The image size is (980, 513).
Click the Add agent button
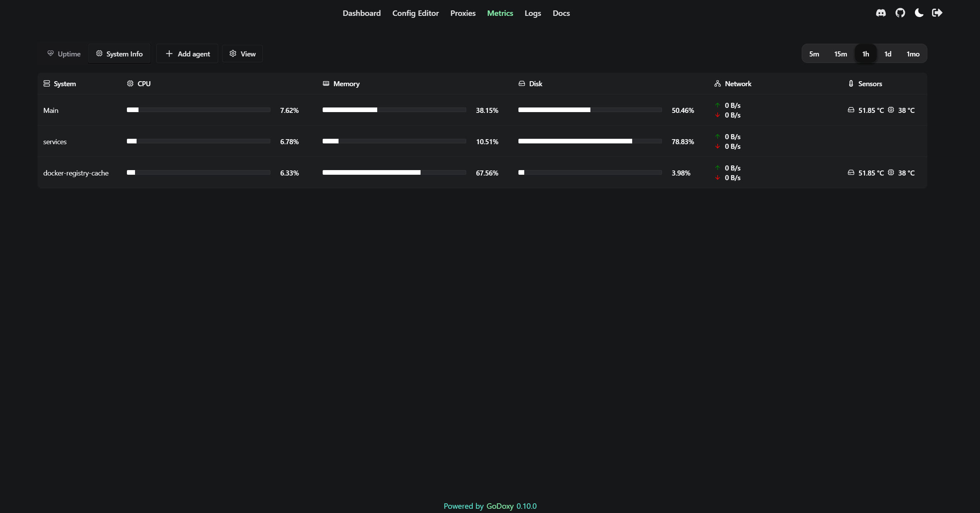187,54
